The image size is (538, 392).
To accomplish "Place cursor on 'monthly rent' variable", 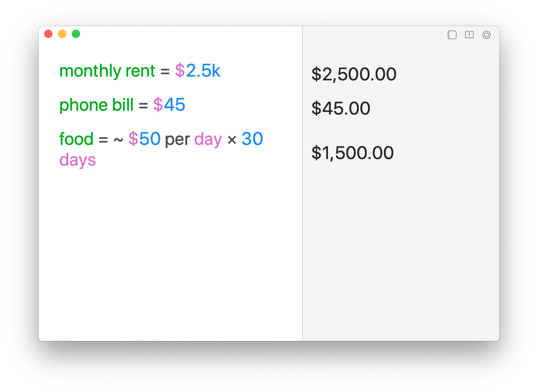I will (107, 71).
